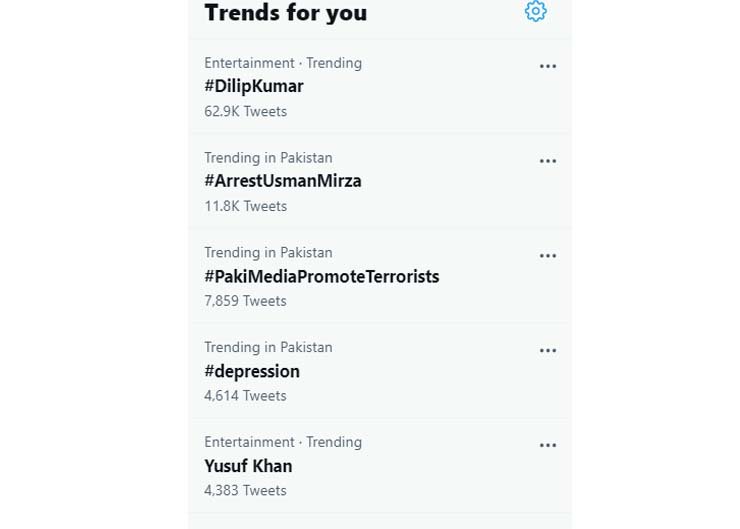Screen dimensions: 740x529
Task: Open the Yusuf Khan trending topic
Action: 248,466
